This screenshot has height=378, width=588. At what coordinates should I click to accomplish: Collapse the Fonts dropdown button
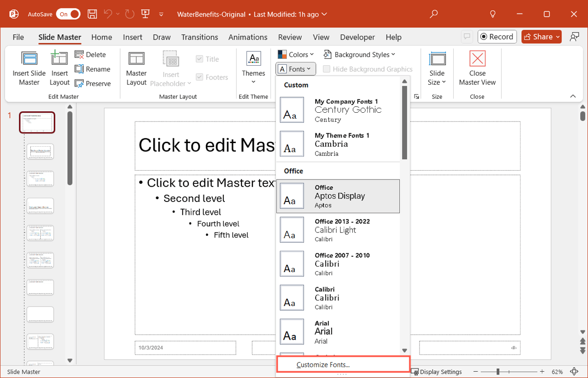tap(295, 69)
